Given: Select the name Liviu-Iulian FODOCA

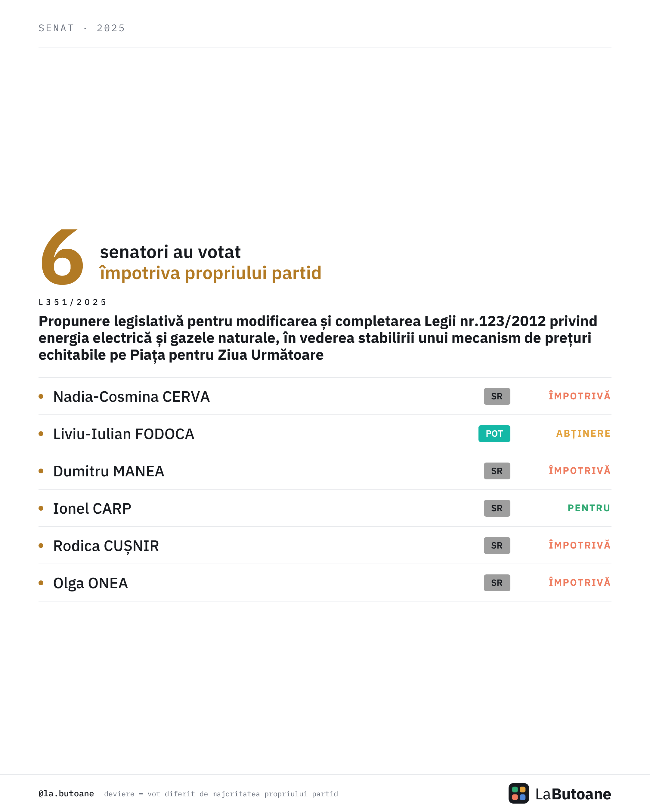Looking at the screenshot, I should (x=124, y=434).
